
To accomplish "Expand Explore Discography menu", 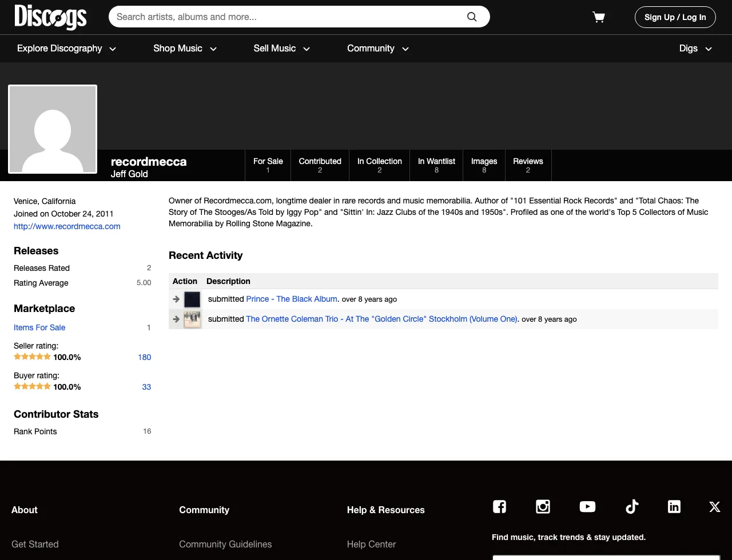I will 66,49.
